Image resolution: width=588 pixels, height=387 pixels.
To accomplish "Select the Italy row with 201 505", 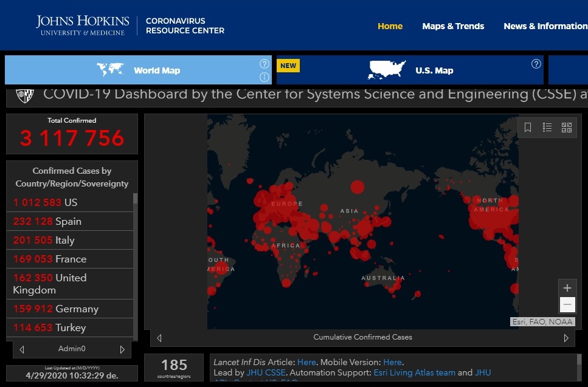I will point(70,240).
